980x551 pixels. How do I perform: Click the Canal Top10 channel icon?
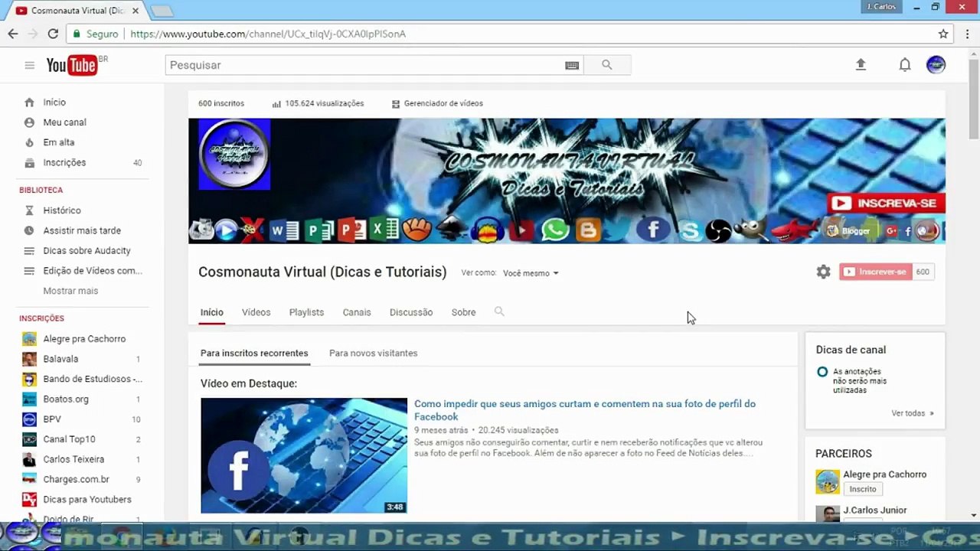[x=29, y=439]
